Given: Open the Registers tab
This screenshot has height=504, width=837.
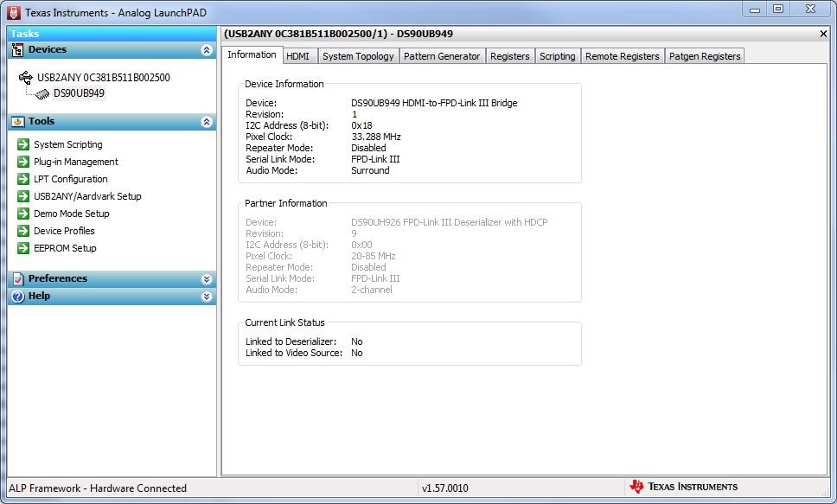Looking at the screenshot, I should (510, 56).
